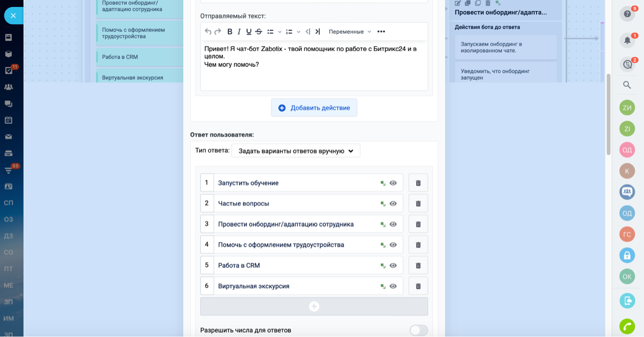Expand the 'Переменные' dropdown in toolbar

point(350,32)
